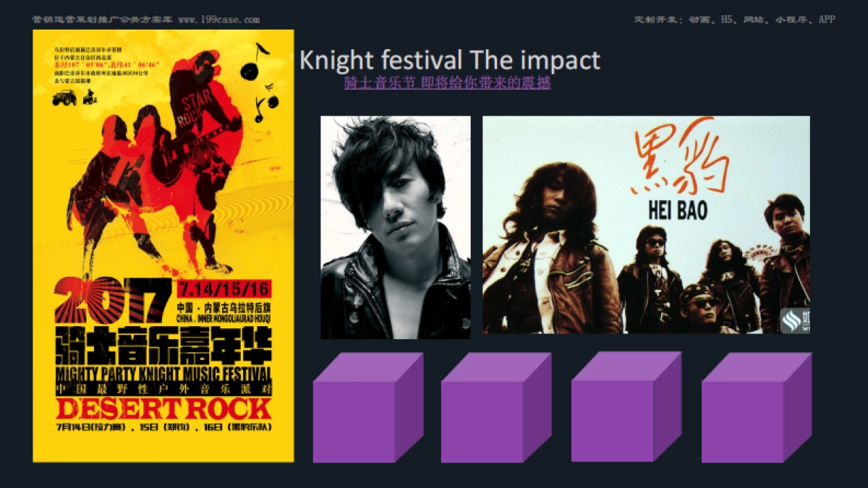Click the red star on the guitarist silhouette
The image size is (868, 488).
(x=217, y=171)
